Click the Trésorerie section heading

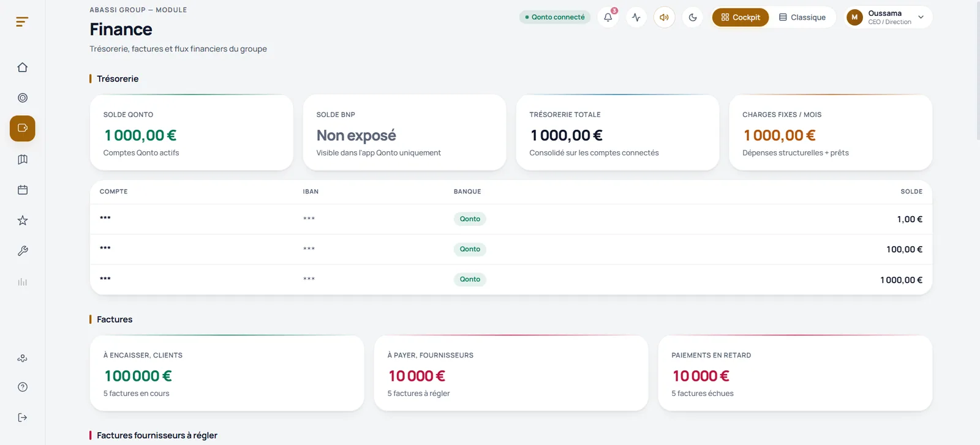(x=118, y=79)
